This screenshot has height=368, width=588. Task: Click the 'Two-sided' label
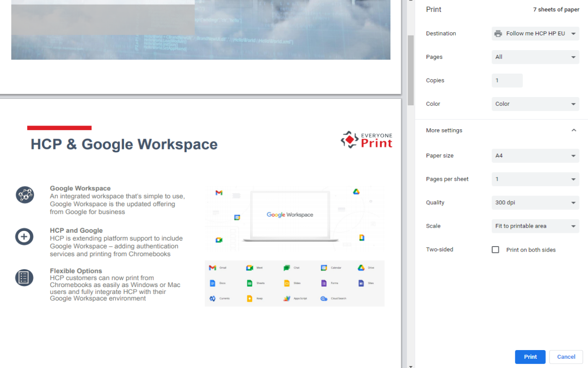[440, 250]
